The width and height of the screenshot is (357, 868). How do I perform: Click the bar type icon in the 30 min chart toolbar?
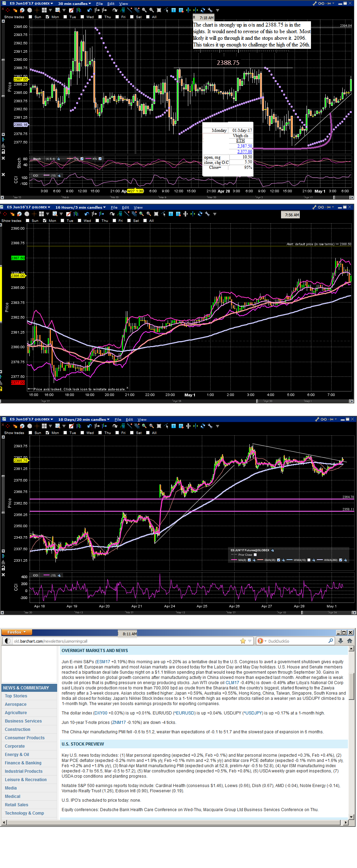pos(79,10)
